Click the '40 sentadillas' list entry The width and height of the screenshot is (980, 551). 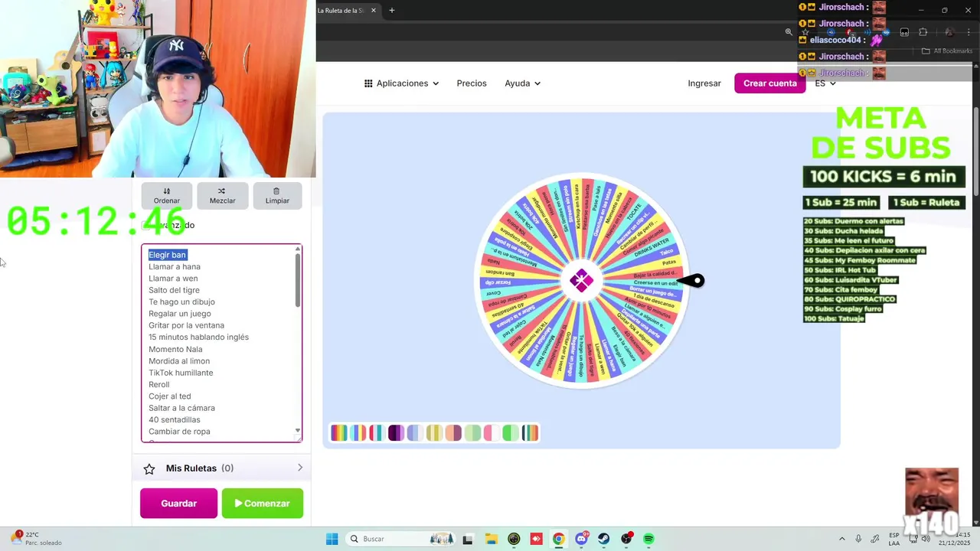[x=175, y=419]
